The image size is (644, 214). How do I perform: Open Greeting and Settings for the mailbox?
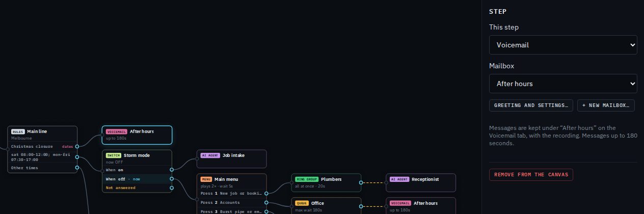coord(531,105)
